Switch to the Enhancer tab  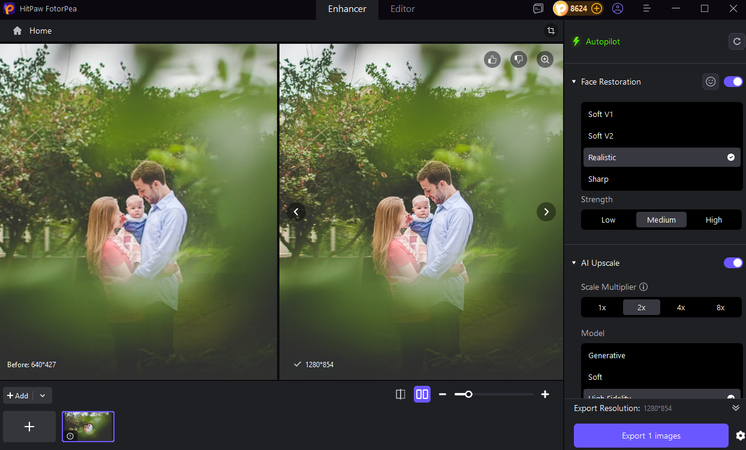[x=347, y=9]
